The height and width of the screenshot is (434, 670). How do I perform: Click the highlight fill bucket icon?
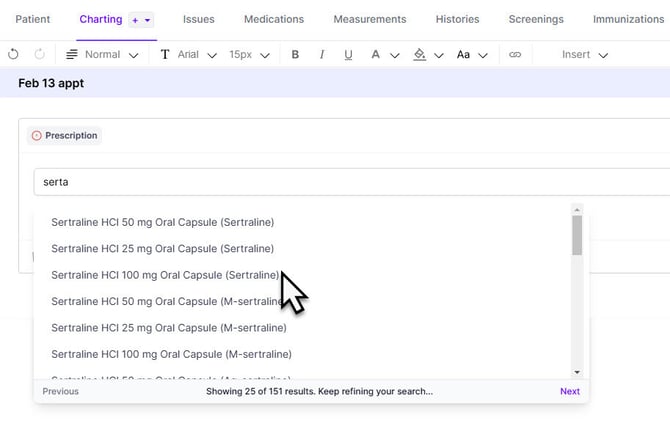[420, 54]
